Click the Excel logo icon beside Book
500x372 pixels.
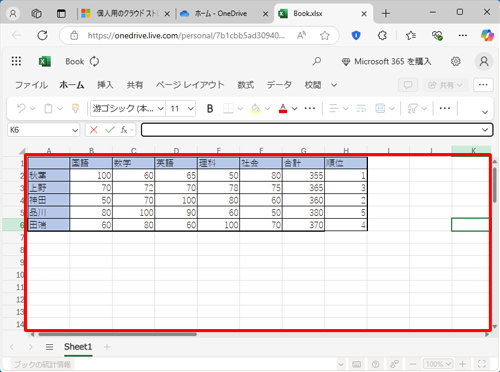[45, 61]
